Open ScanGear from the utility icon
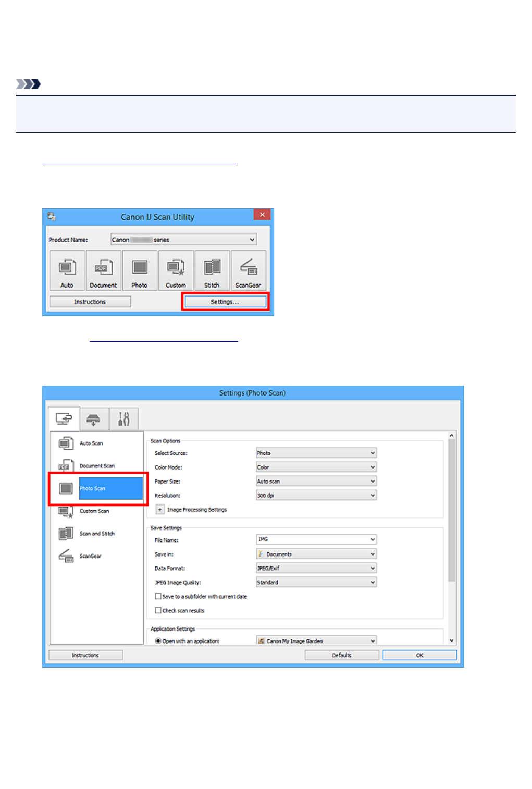The image size is (532, 789). 248,270
